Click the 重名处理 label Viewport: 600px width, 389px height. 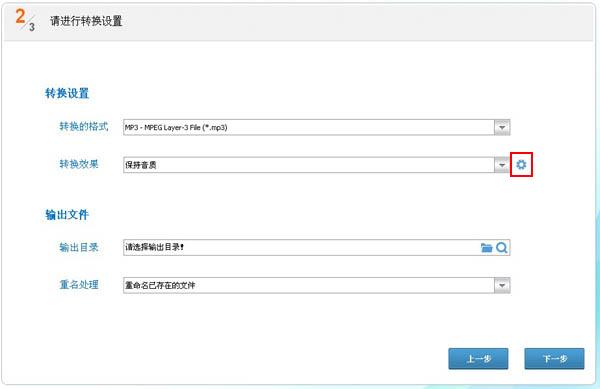[79, 285]
